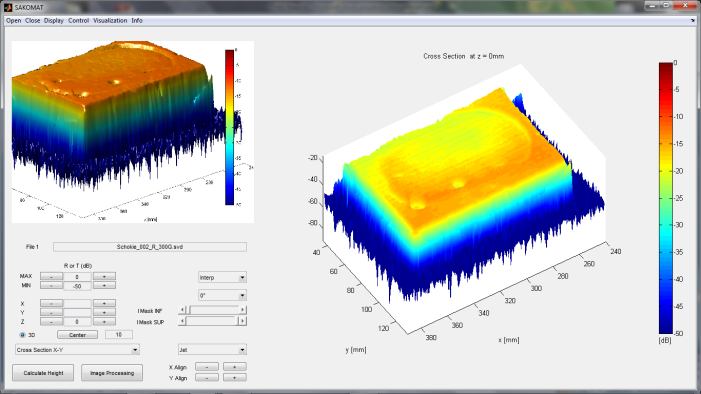Click the empty X value field
701x394 pixels.
point(77,304)
